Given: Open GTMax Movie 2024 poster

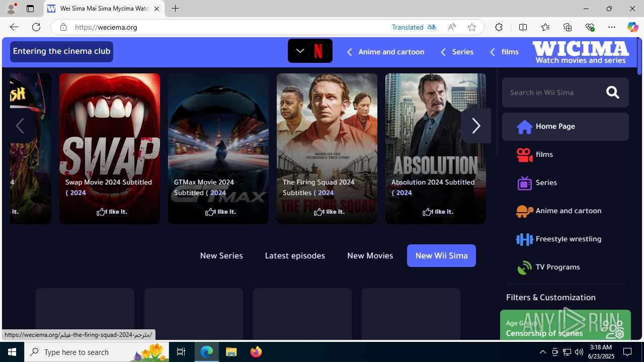Looking at the screenshot, I should (x=218, y=148).
